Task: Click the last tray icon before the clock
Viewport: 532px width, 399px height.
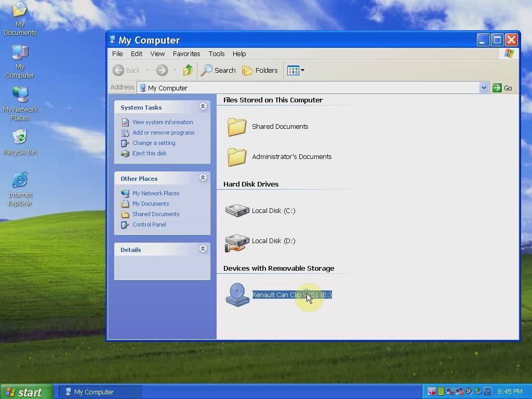Action: point(488,391)
